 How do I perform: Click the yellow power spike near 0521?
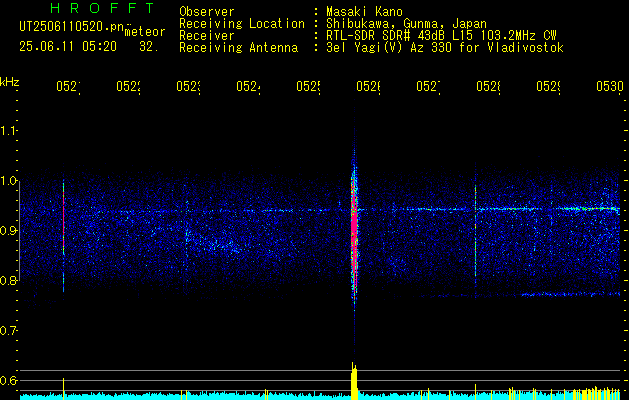[63, 388]
